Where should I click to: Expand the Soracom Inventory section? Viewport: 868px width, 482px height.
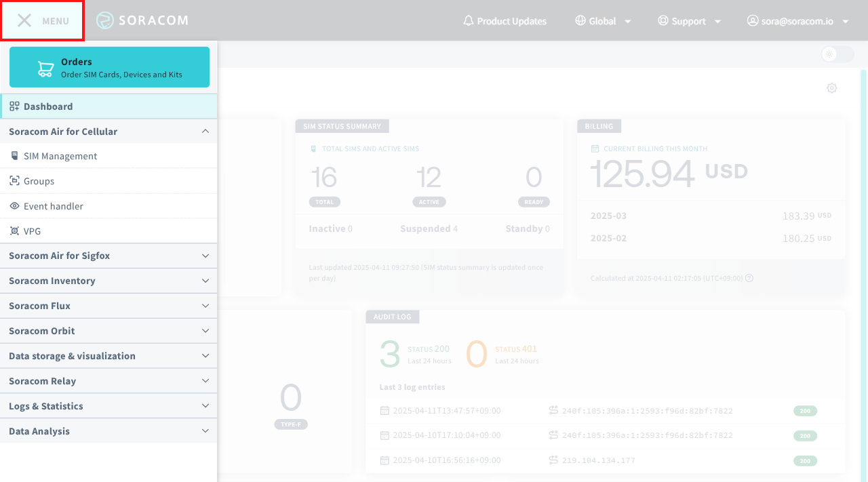pyautogui.click(x=205, y=281)
